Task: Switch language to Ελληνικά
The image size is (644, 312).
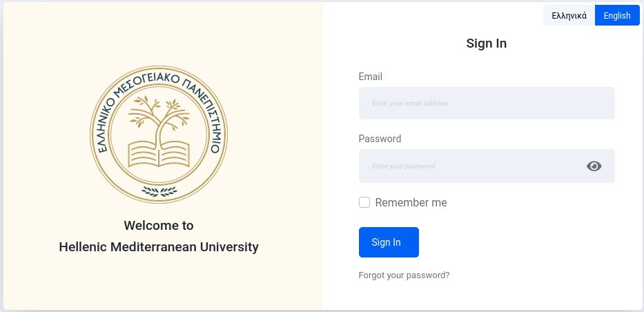Action: point(569,16)
